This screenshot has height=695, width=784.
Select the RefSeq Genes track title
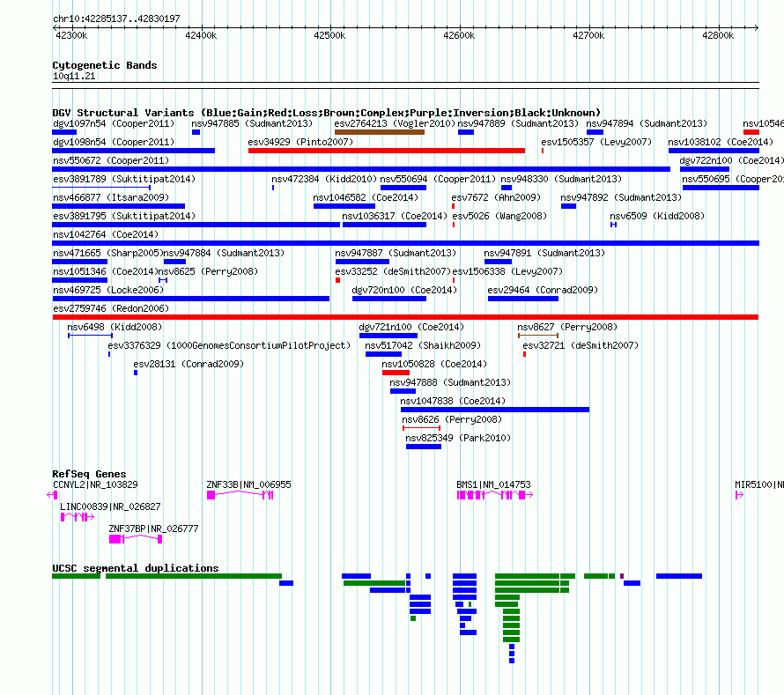[90, 474]
